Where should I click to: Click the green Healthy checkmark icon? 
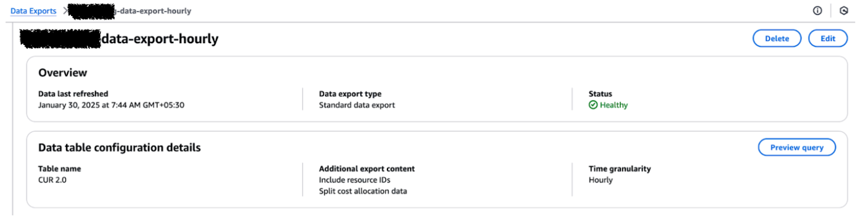coord(593,105)
